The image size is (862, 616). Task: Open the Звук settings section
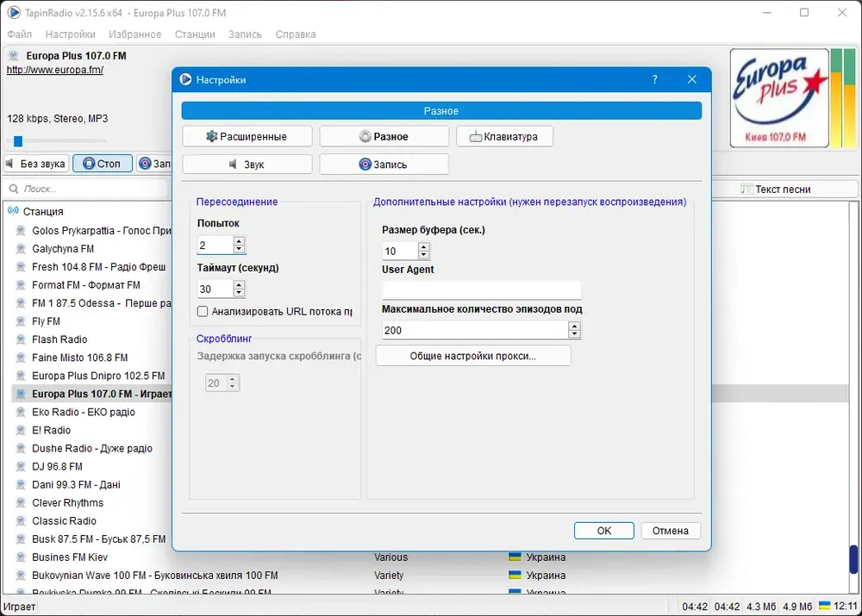247,165
